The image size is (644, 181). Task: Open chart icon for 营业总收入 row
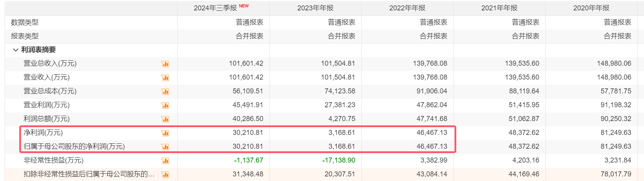click(x=165, y=64)
